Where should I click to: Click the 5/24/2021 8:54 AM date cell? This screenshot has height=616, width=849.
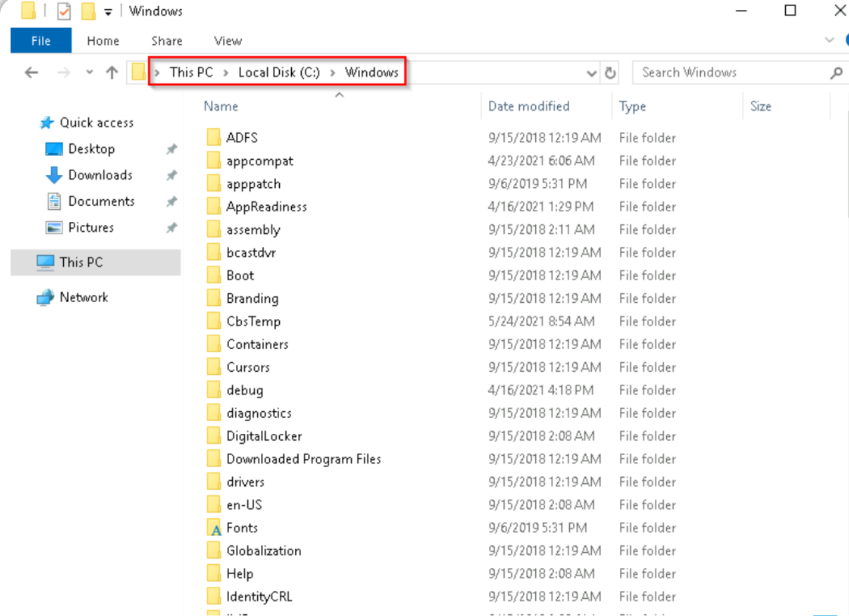541,321
